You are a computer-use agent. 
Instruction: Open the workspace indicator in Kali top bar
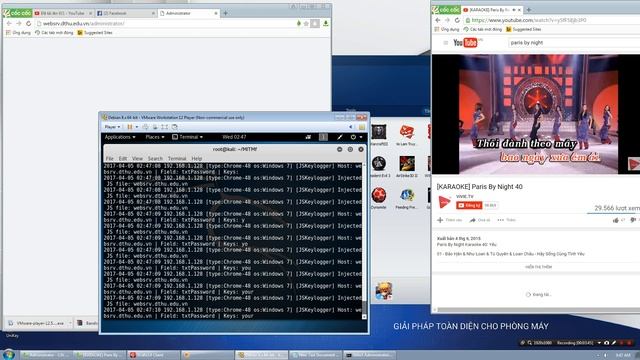tap(323, 137)
